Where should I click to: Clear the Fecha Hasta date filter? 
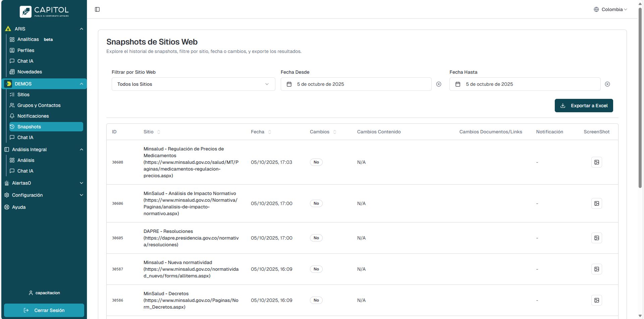pyautogui.click(x=607, y=84)
